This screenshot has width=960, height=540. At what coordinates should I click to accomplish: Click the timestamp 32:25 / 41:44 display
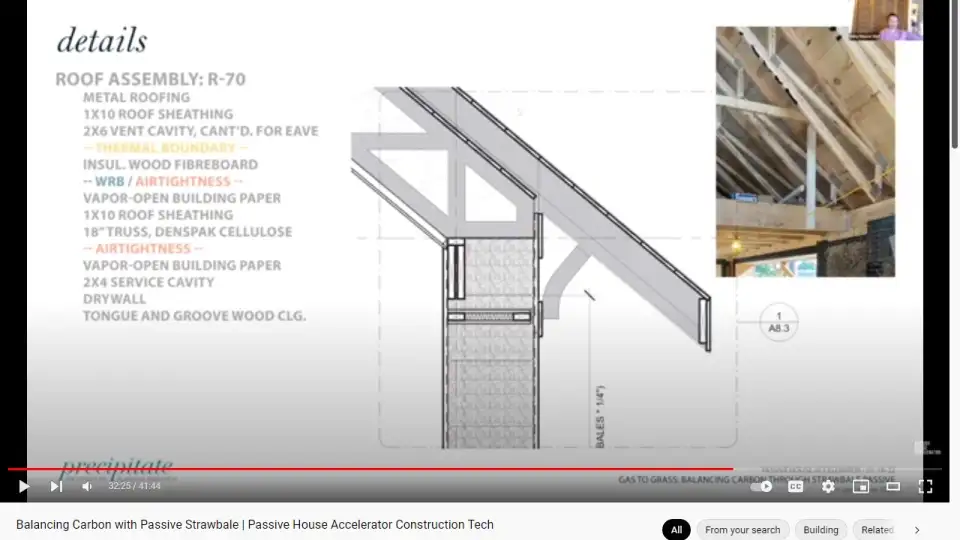[134, 487]
